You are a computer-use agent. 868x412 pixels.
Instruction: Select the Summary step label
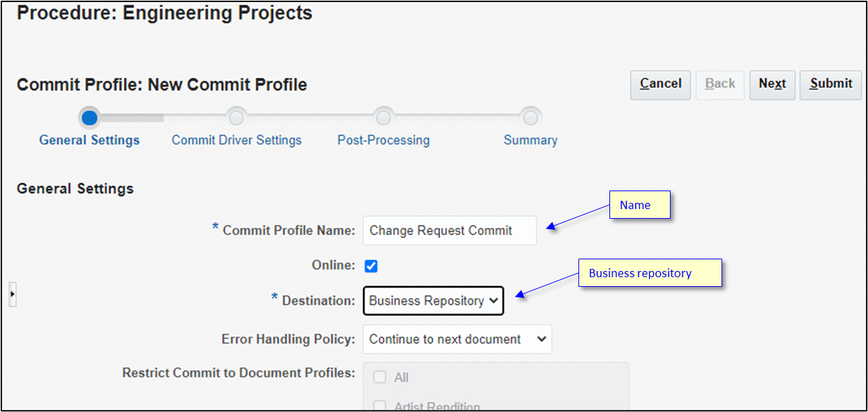pyautogui.click(x=530, y=140)
